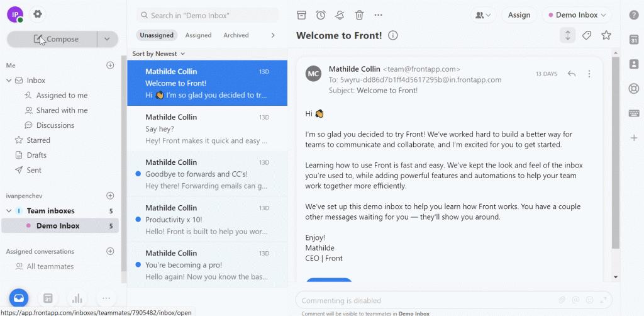Screen dimensions: 644x316
Task: Open the Demo Inbox dropdown at top right
Action: click(577, 15)
